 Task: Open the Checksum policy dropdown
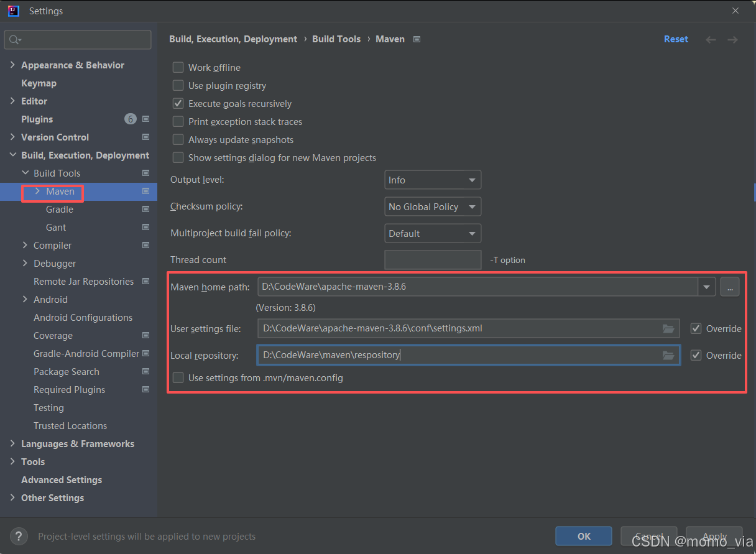433,206
